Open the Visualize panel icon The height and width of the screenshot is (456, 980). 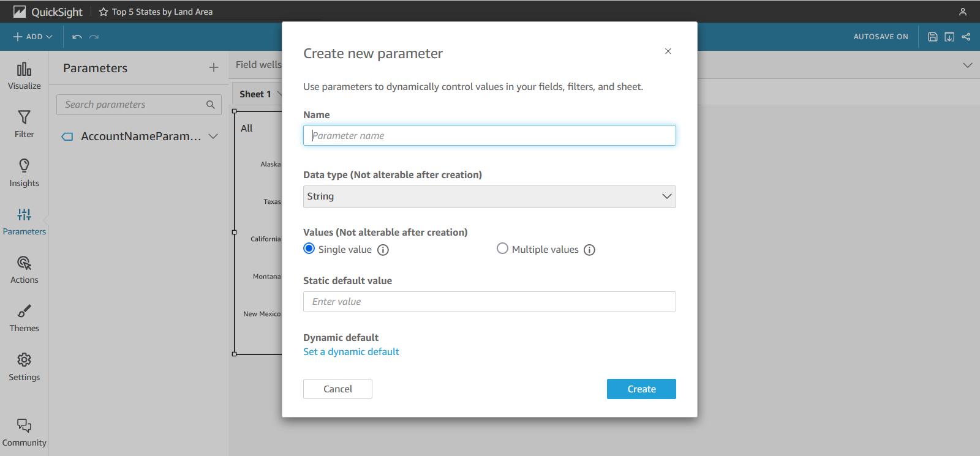(24, 69)
